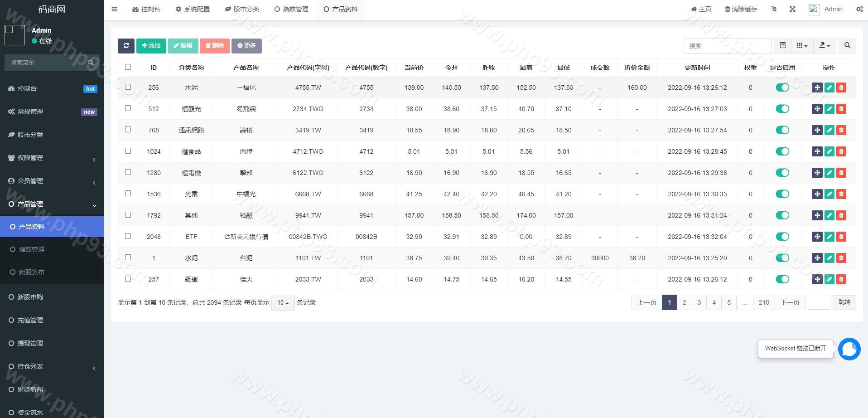Toggle table card view icon
The image size is (868, 418).
(782, 46)
